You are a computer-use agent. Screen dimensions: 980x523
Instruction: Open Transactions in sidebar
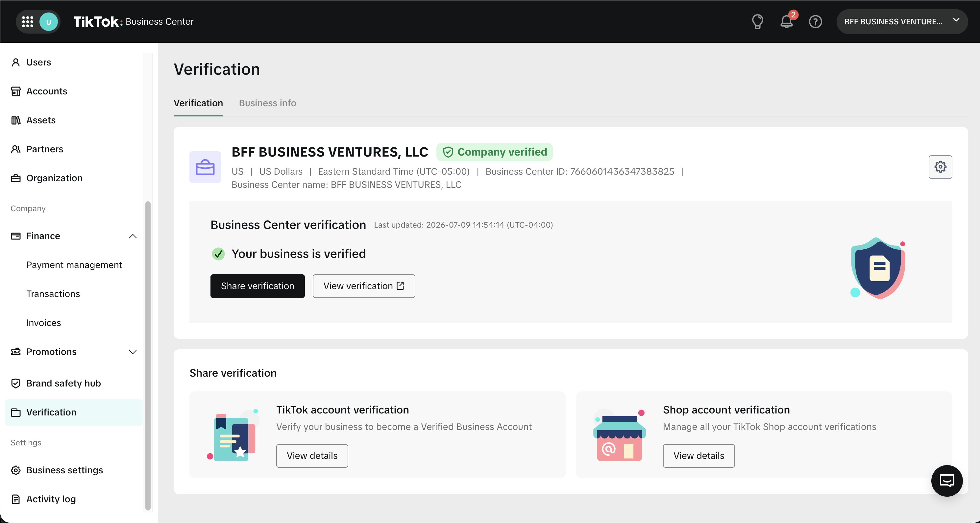tap(53, 294)
